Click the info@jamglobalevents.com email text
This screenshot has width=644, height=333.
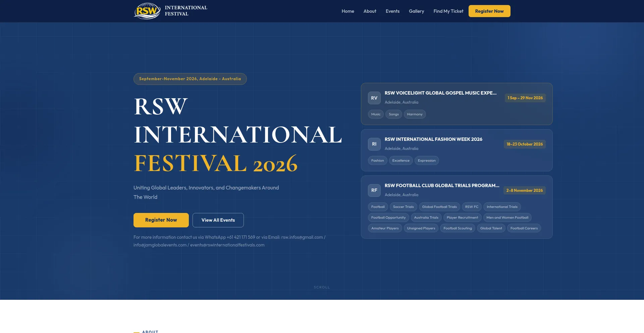pyautogui.click(x=160, y=245)
